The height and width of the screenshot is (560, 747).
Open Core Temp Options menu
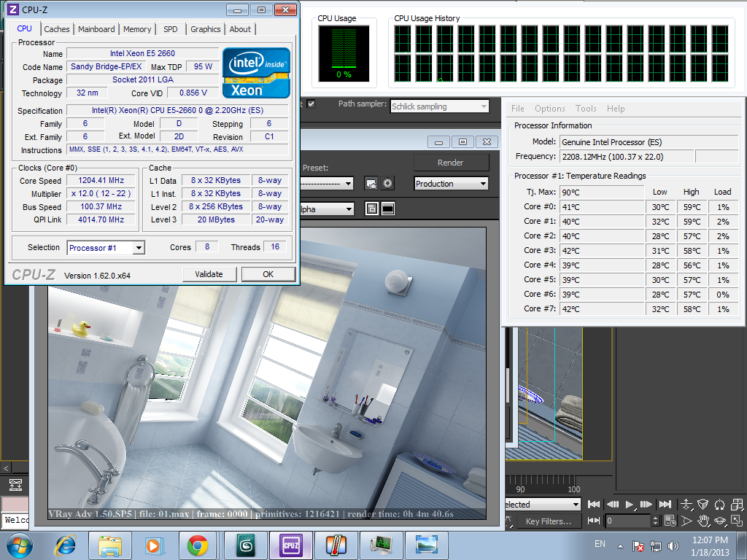pyautogui.click(x=550, y=109)
